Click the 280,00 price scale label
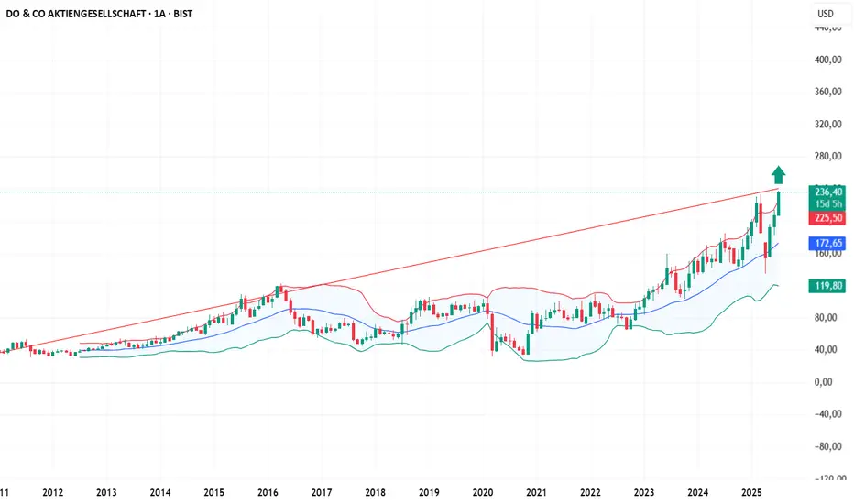The image size is (854, 504). pos(827,157)
